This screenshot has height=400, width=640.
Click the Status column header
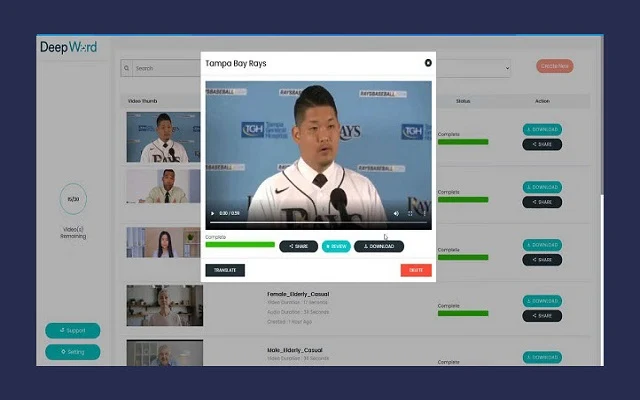pyautogui.click(x=463, y=101)
